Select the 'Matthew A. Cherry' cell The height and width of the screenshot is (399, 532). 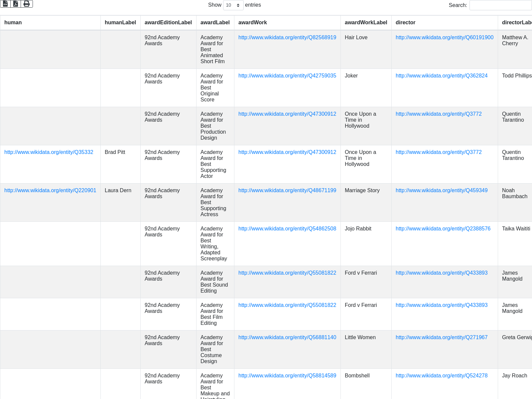point(515,50)
